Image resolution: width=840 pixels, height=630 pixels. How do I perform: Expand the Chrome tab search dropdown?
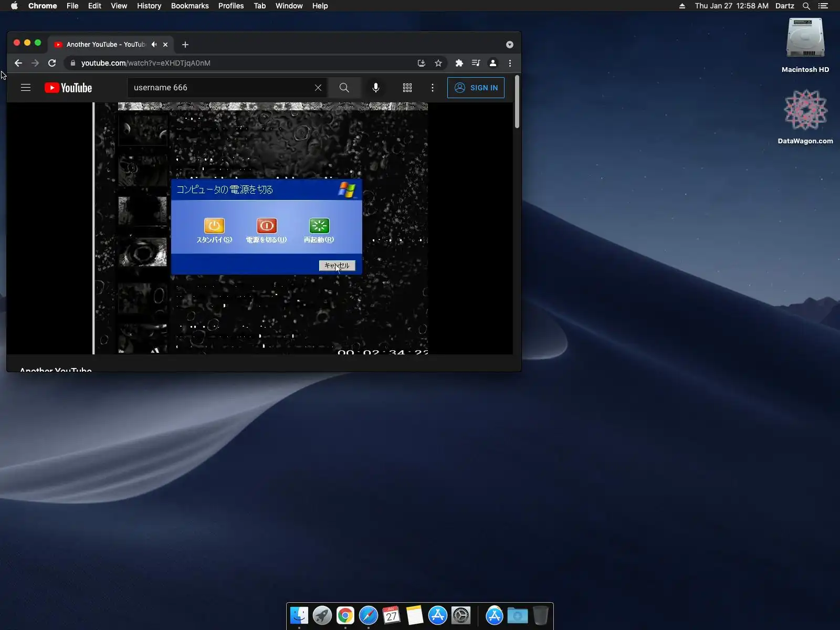[x=510, y=45]
